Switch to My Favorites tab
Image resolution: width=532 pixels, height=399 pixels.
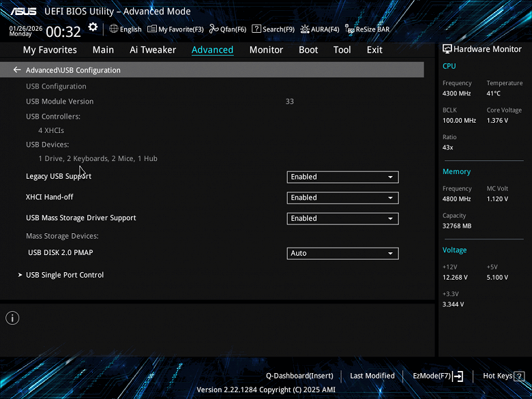point(50,50)
